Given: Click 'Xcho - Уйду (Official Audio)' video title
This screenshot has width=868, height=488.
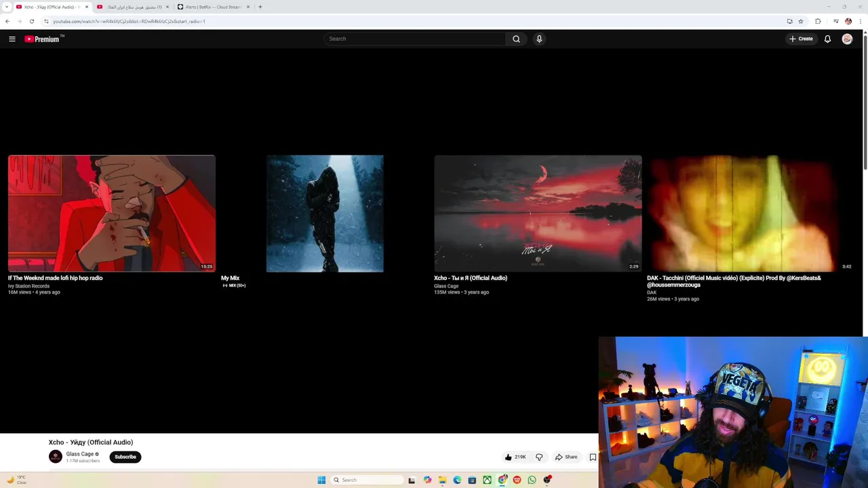Looking at the screenshot, I should click(91, 443).
